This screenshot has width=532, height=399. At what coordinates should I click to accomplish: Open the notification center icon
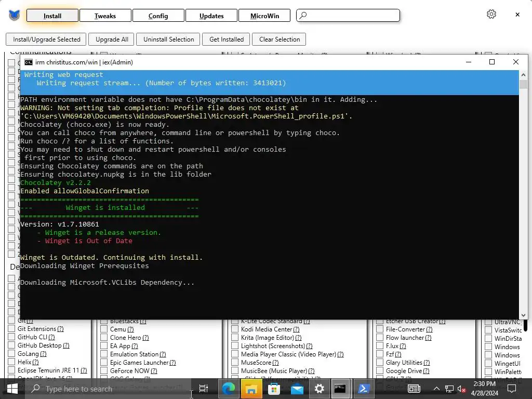click(512, 389)
